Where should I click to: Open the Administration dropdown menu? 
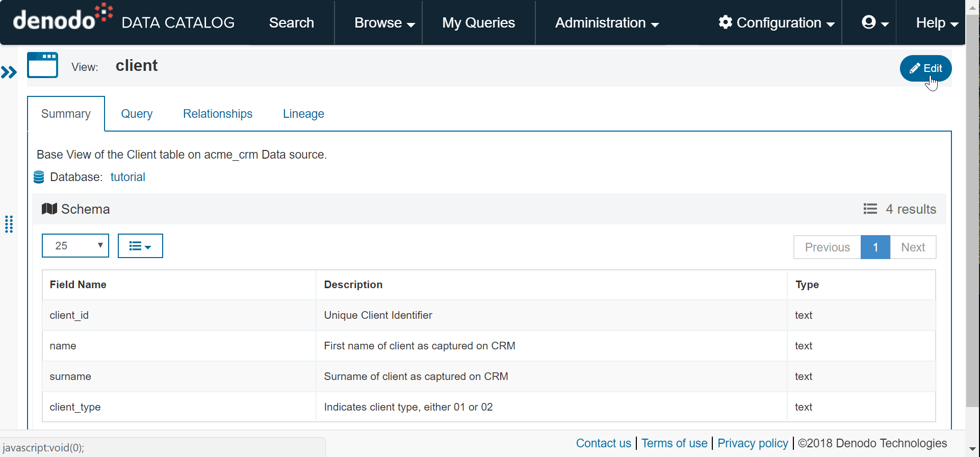coord(607,22)
